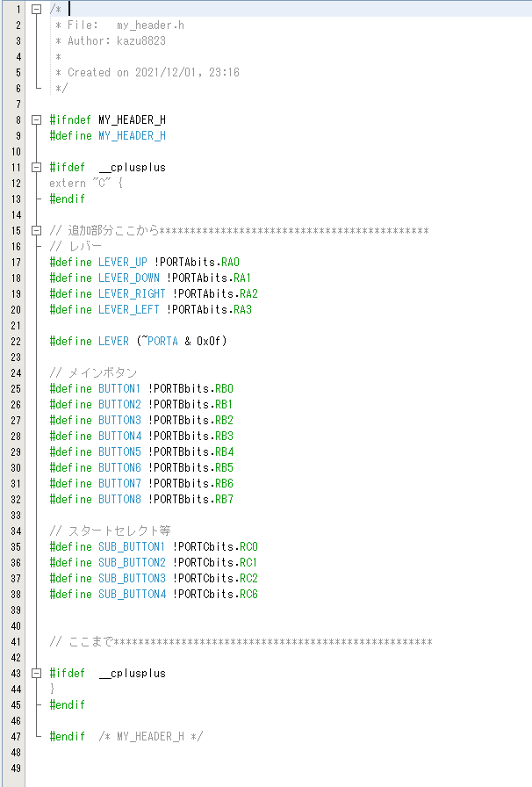Click the BUTTON4 macro name
532x787 pixels.
pyautogui.click(x=119, y=436)
